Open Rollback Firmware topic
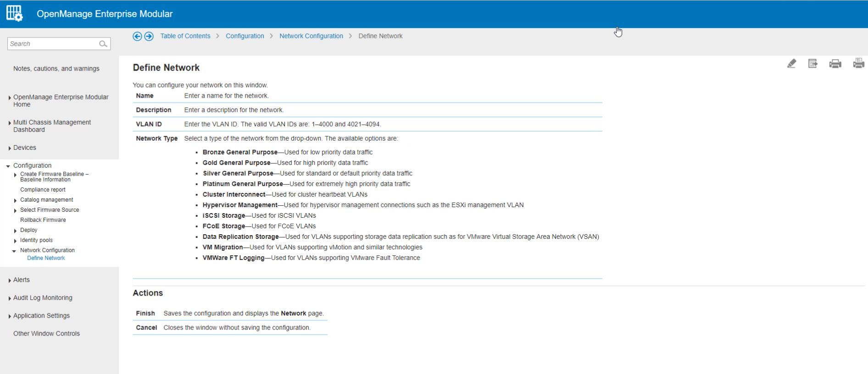 43,220
